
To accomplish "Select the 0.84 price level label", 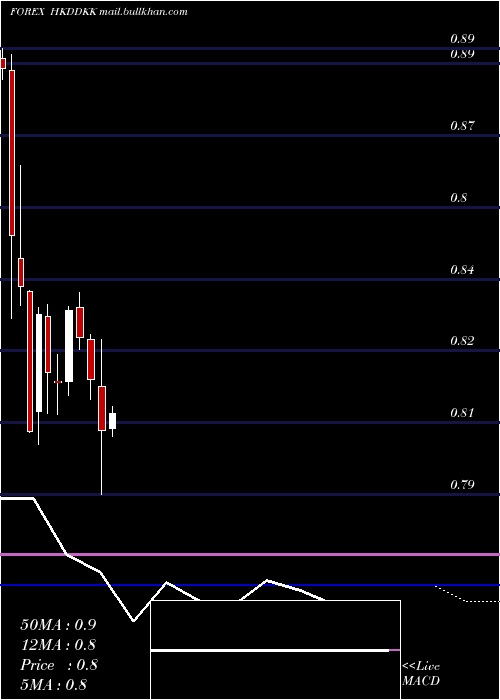I will [462, 270].
